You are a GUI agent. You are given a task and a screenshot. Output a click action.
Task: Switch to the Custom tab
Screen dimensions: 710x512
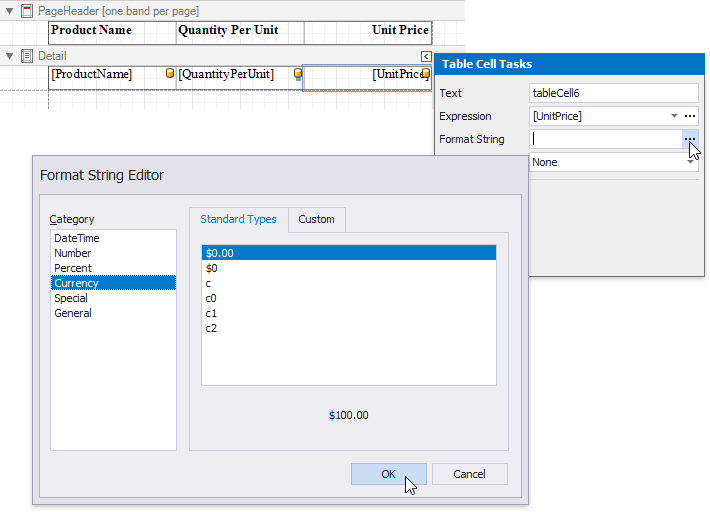point(317,219)
